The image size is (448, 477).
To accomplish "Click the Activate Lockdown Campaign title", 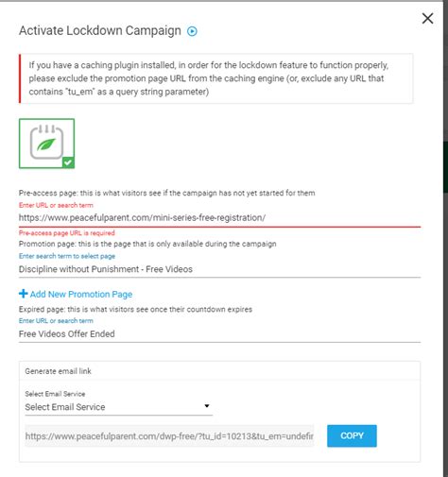I will coord(100,31).
